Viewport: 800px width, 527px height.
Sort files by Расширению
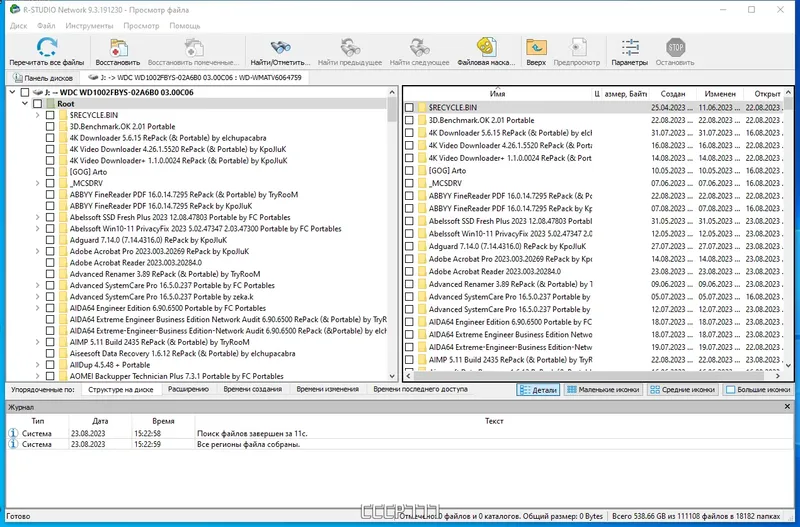188,389
